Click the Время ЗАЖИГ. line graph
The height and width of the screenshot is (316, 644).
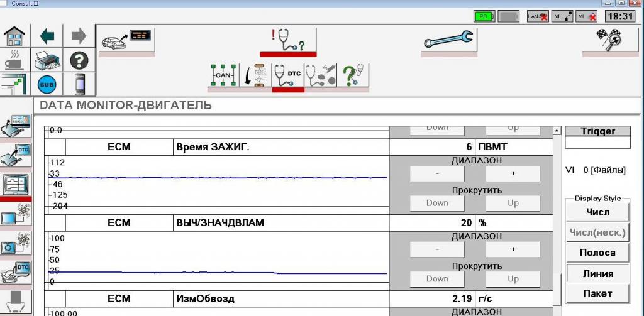click(218, 185)
